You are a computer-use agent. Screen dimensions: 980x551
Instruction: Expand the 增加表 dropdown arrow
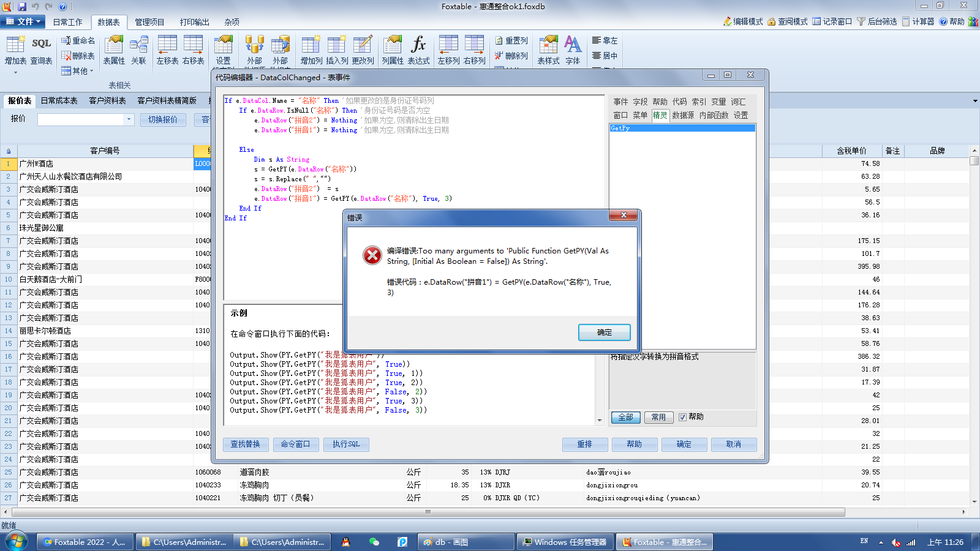15,72
